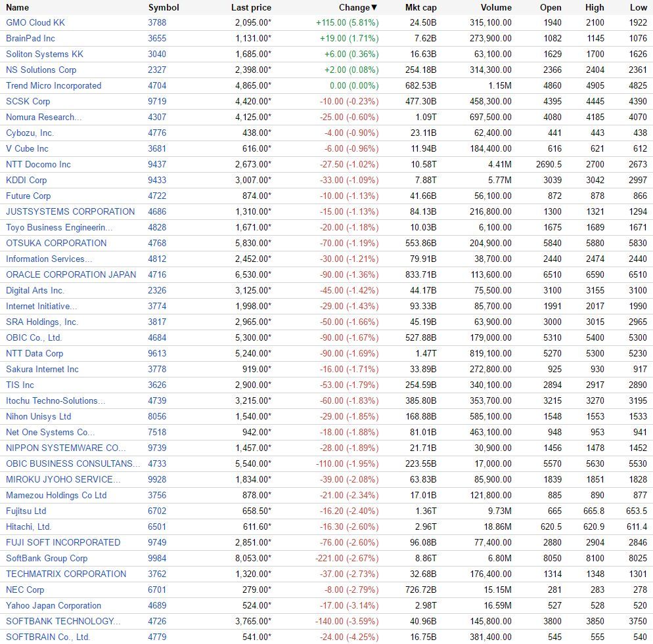
Task: Open Cybozu, Inc. link
Action: [x=30, y=133]
